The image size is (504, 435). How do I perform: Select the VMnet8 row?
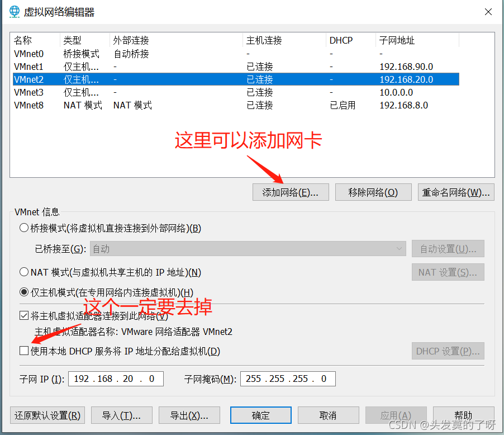pos(236,105)
